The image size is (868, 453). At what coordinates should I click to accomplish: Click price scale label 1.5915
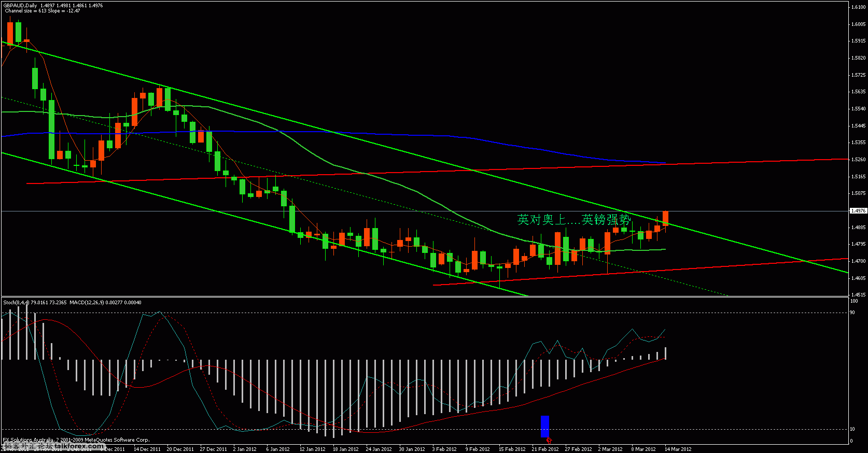859,40
